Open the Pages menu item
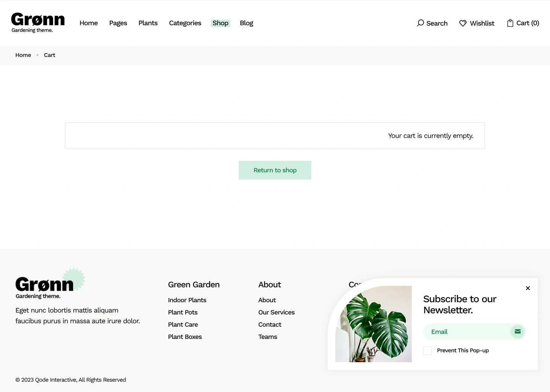Image resolution: width=550 pixels, height=392 pixels. click(118, 23)
